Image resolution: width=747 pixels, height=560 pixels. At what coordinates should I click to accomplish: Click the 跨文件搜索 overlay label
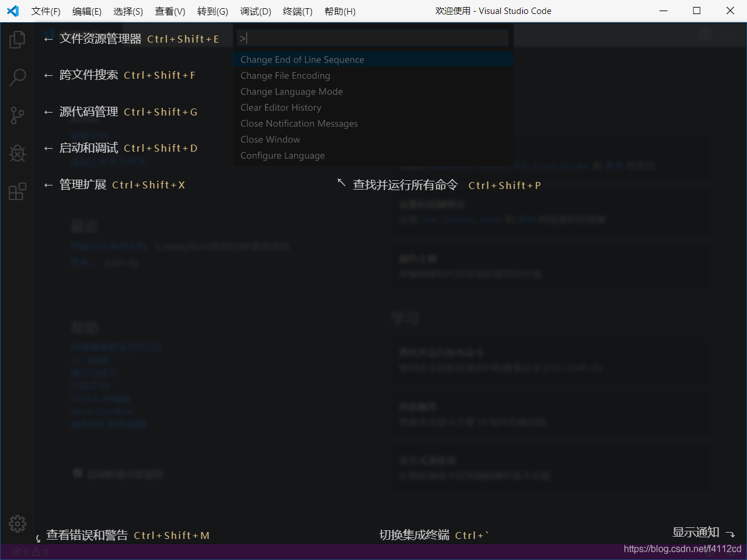click(89, 75)
